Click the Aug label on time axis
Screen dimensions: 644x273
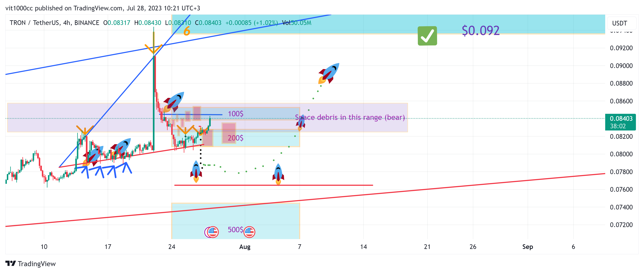(x=245, y=247)
